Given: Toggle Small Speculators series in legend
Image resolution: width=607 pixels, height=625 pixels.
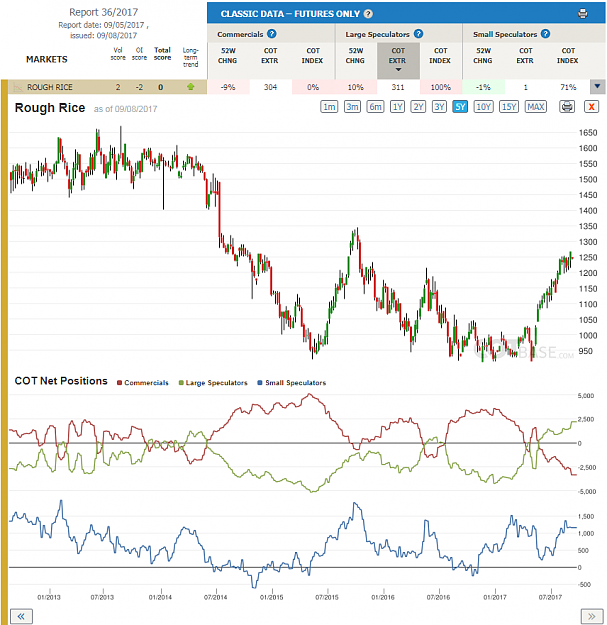Looking at the screenshot, I should coord(292,383).
